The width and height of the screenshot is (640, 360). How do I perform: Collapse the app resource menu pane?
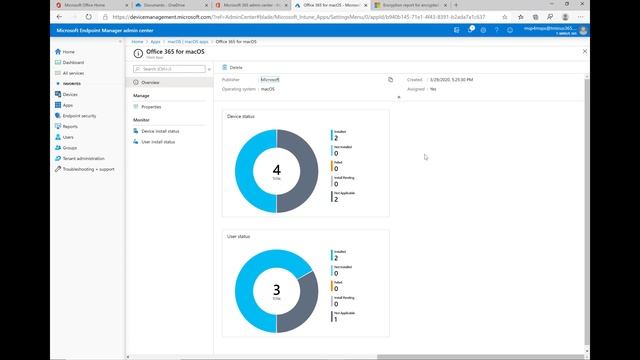[209, 69]
